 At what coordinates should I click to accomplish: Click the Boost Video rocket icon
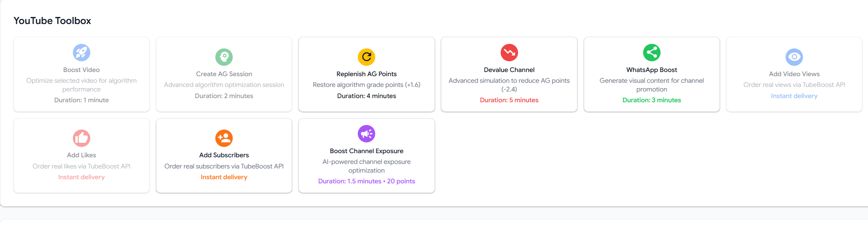(82, 53)
